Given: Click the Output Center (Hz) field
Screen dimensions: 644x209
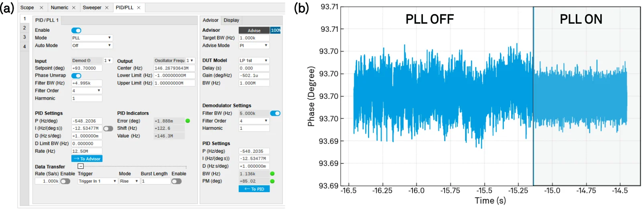Looking at the screenshot, I should pos(174,68).
